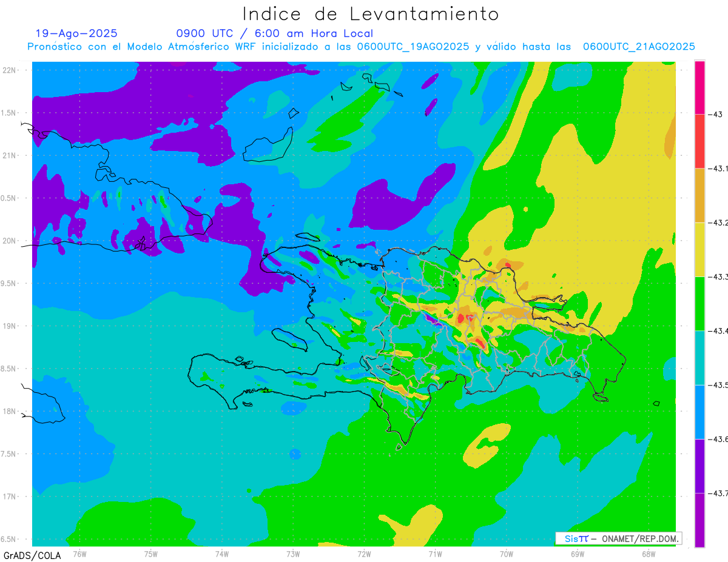Click the '-43.3' legend value

pyautogui.click(x=718, y=276)
